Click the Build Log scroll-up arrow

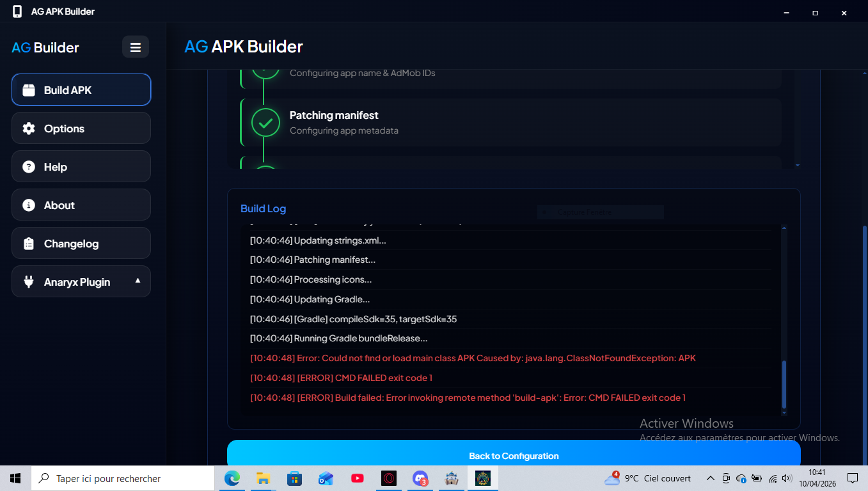(784, 228)
